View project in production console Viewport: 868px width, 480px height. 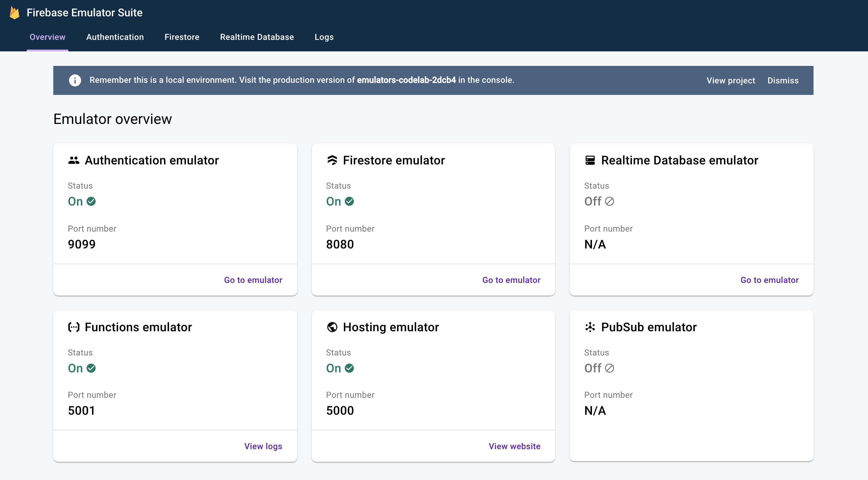click(731, 80)
